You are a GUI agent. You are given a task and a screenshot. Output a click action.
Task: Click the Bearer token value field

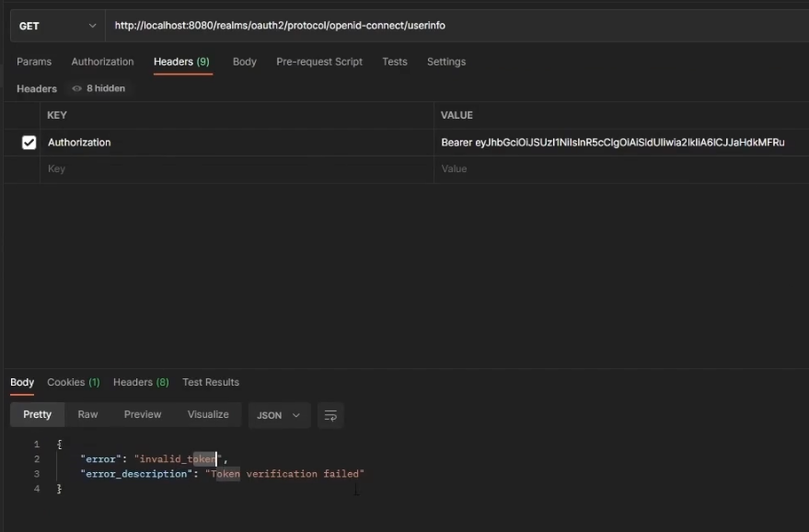(x=612, y=143)
